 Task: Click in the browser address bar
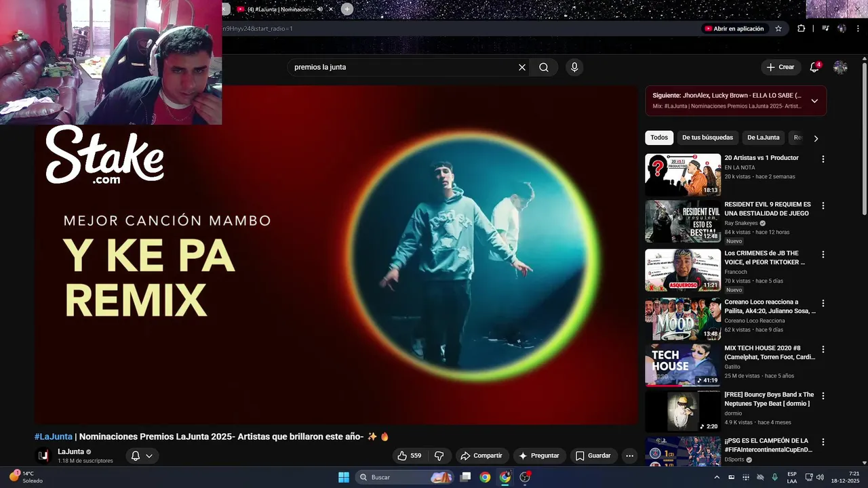461,28
